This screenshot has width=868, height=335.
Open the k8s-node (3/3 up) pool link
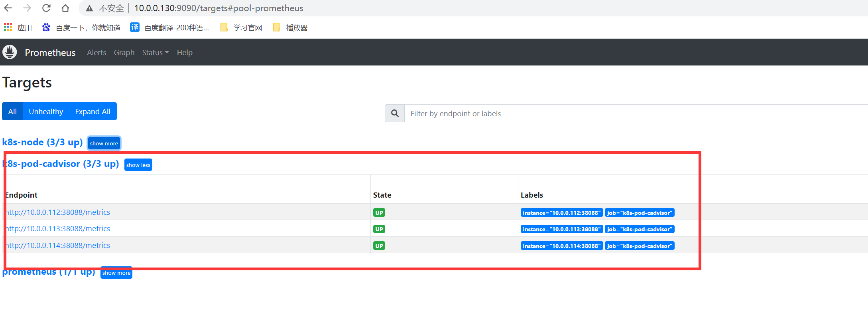(x=42, y=142)
